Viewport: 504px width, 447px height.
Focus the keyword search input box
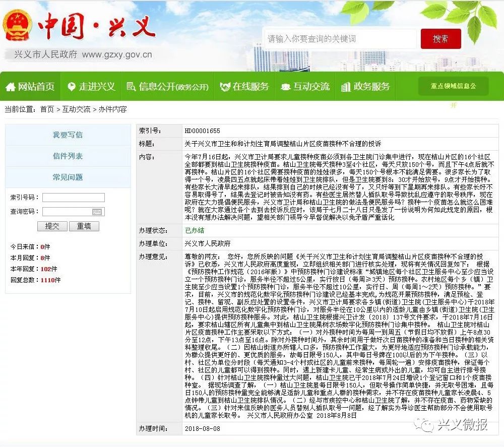[x=340, y=39]
